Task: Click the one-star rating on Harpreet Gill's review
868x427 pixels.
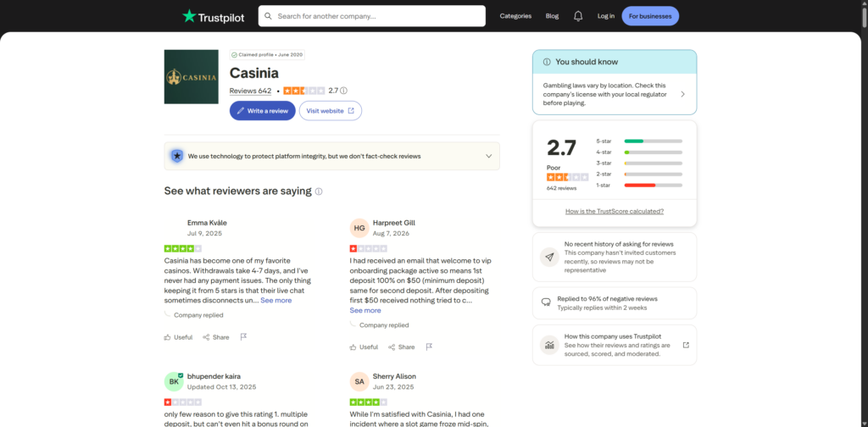Action: point(368,249)
